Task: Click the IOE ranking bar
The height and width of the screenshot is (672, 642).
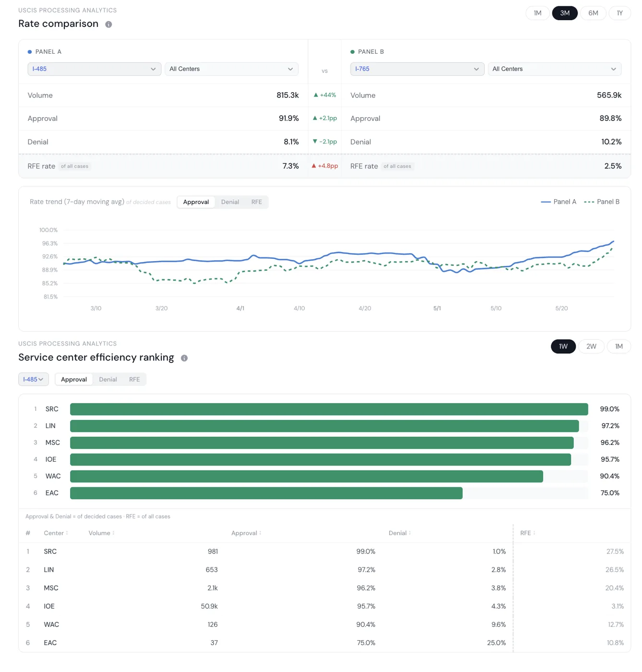Action: 321,459
